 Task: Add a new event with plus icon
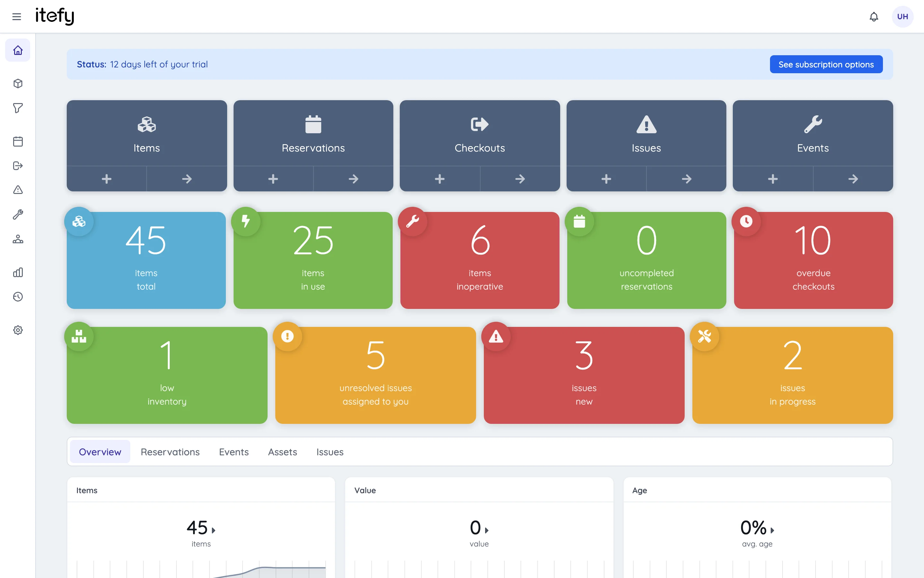(773, 179)
